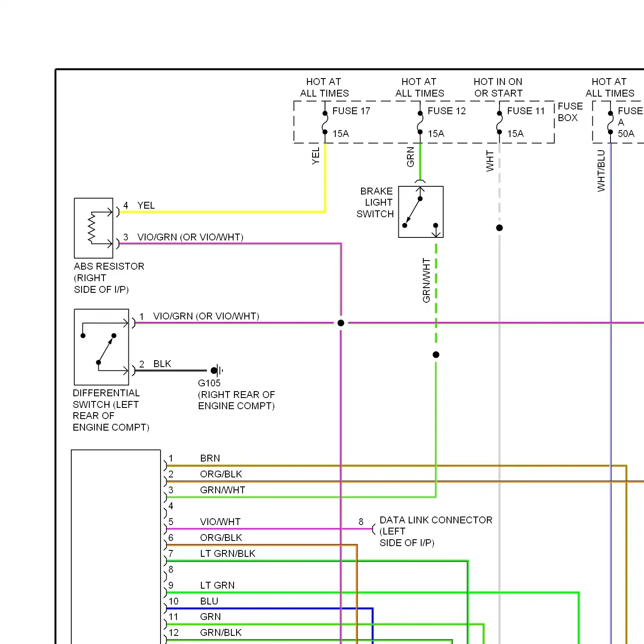Select the brake light switch symbol box
Image resolution: width=644 pixels, height=644 pixels.
421,212
